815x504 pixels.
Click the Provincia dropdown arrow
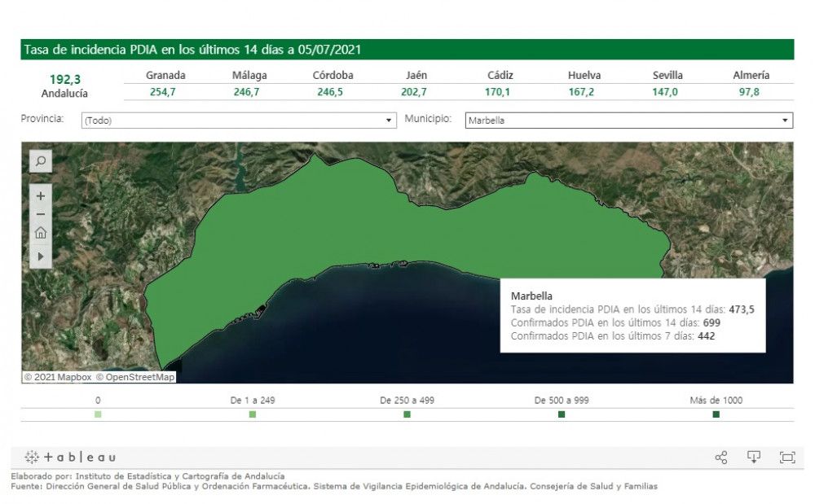point(388,121)
